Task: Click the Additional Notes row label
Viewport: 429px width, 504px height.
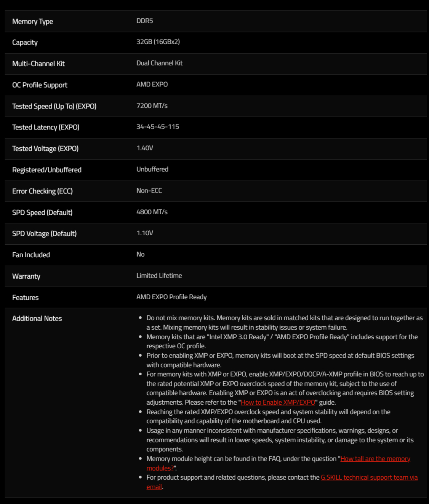Action: click(x=37, y=319)
